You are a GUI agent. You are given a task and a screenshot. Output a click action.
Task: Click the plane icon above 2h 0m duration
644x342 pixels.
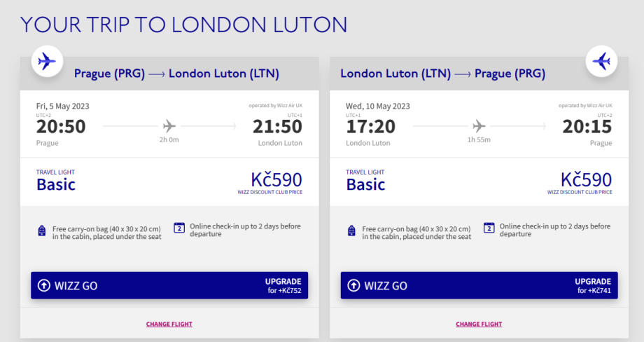coord(169,126)
